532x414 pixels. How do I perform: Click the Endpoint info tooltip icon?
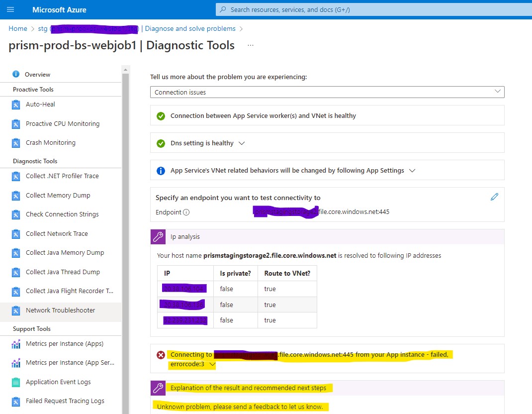[186, 212]
